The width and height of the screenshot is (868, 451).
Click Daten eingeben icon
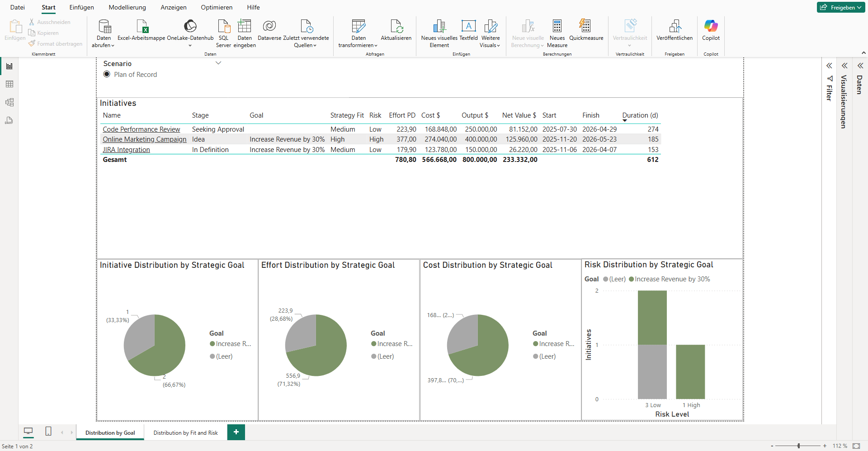pos(245,26)
